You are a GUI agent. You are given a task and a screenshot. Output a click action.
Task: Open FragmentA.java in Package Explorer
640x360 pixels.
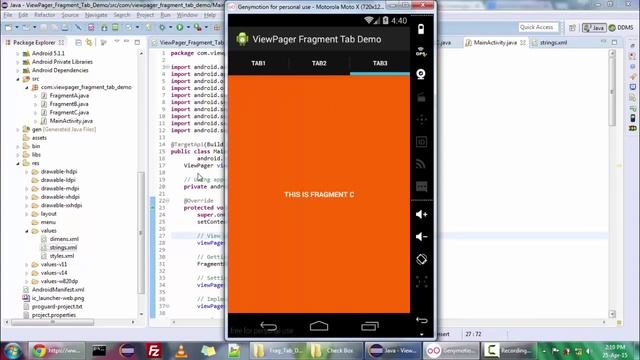[x=69, y=96]
